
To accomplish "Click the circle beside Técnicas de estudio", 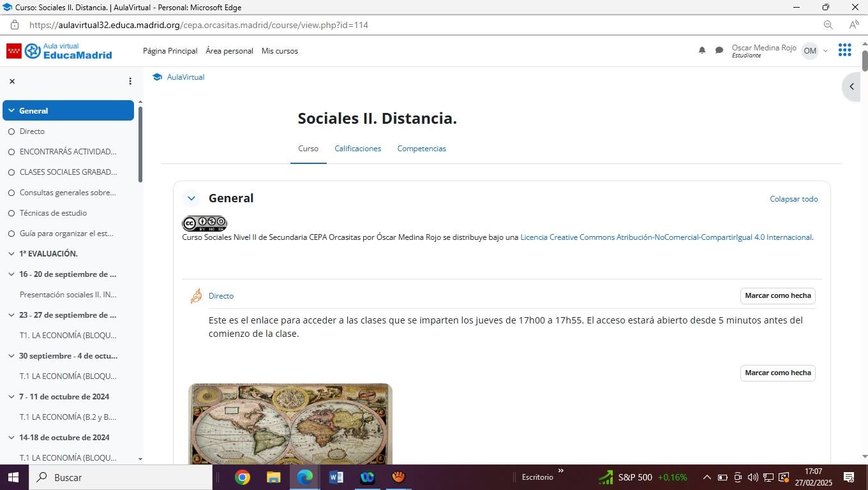I will 11,213.
